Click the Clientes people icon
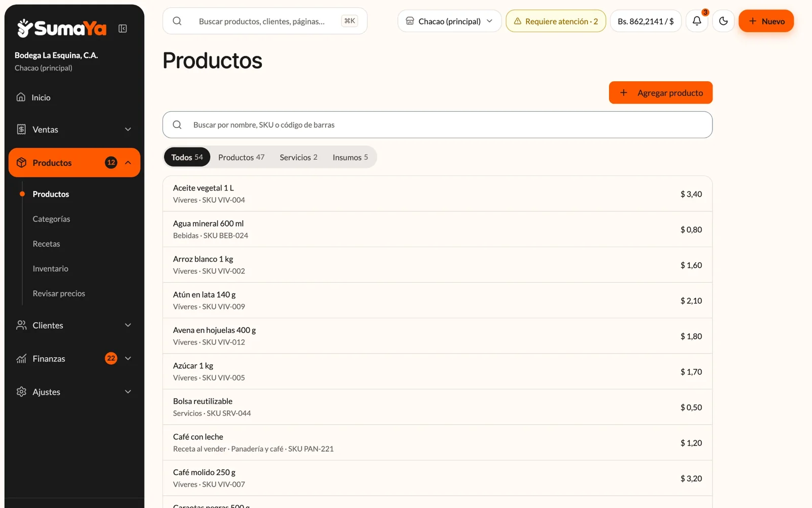This screenshot has width=812, height=508. [21, 325]
